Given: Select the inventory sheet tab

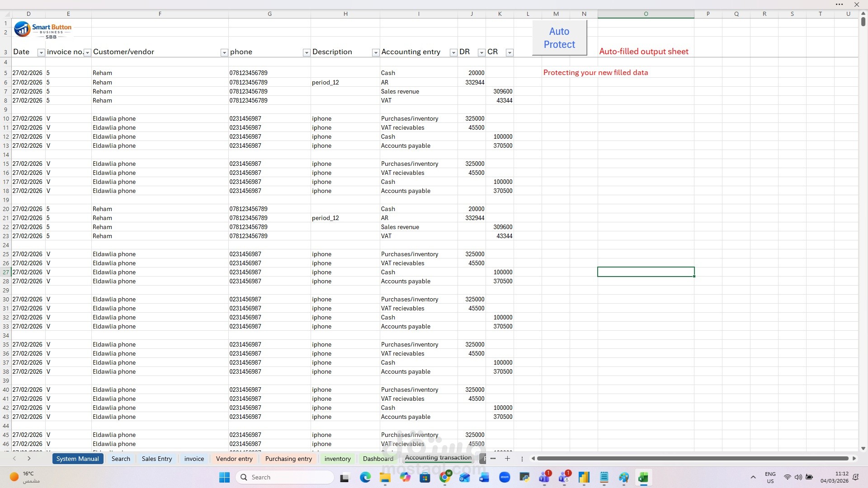Looking at the screenshot, I should tap(337, 459).
